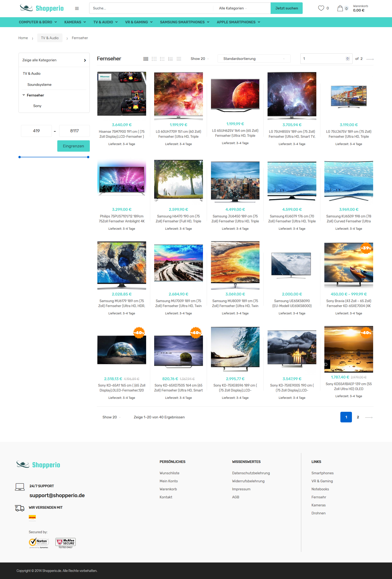Open LG 60UH7709 product title
392x579 pixels.
click(x=179, y=134)
